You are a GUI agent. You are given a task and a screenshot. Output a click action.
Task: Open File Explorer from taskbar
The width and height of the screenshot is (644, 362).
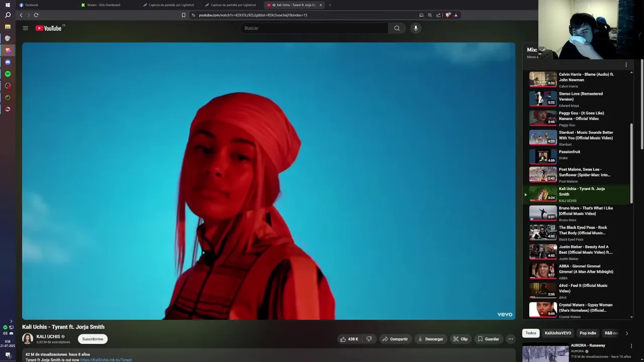pyautogui.click(x=8, y=27)
